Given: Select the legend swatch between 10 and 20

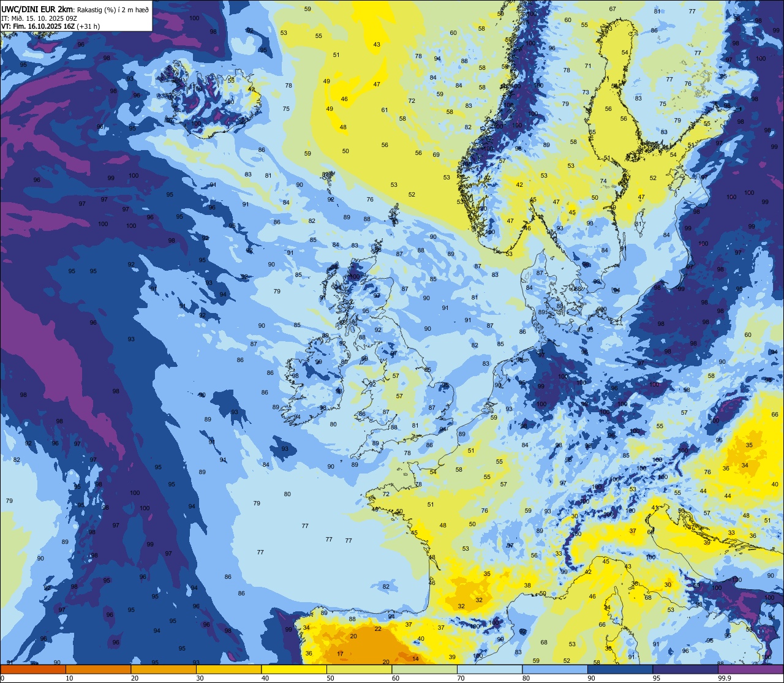Looking at the screenshot, I should tap(98, 669).
